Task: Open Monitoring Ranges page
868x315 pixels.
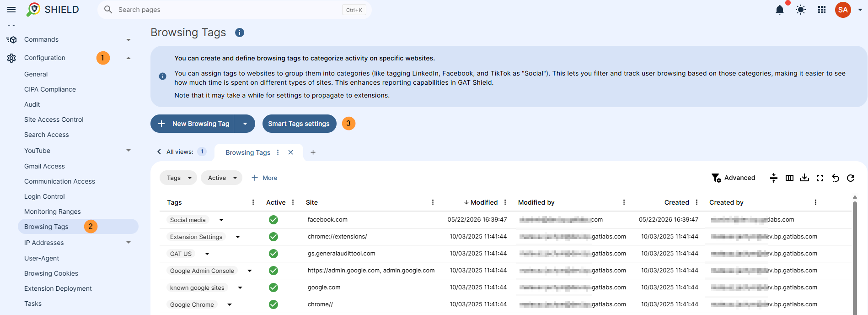Action: (x=53, y=212)
